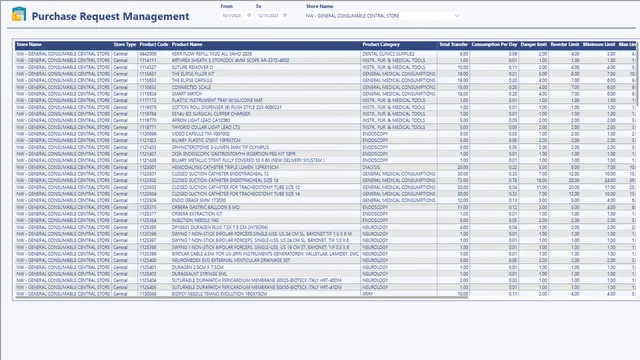Select BILIARY METALLIC STENT FULLY COVERED cell
The height and width of the screenshot is (360, 640).
pos(248,160)
